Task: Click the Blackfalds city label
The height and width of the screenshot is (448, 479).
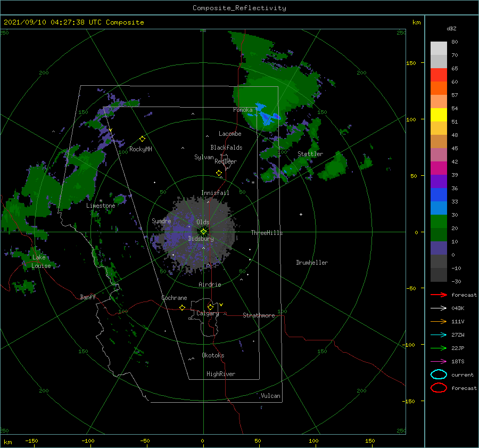Action: tap(226, 148)
